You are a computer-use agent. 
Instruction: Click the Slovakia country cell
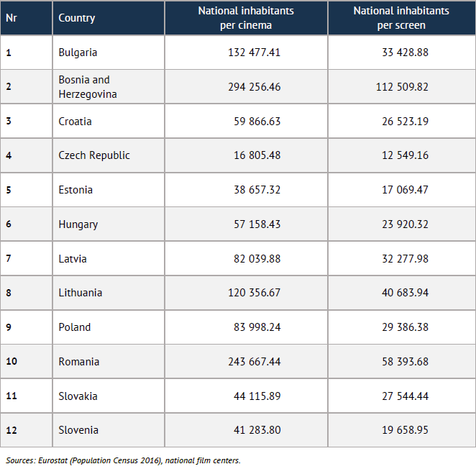78,396
